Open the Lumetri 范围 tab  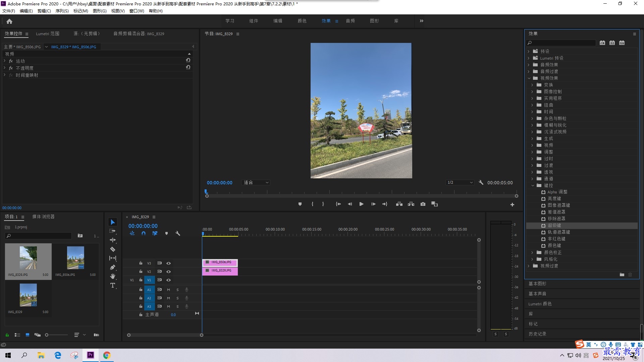tap(48, 34)
